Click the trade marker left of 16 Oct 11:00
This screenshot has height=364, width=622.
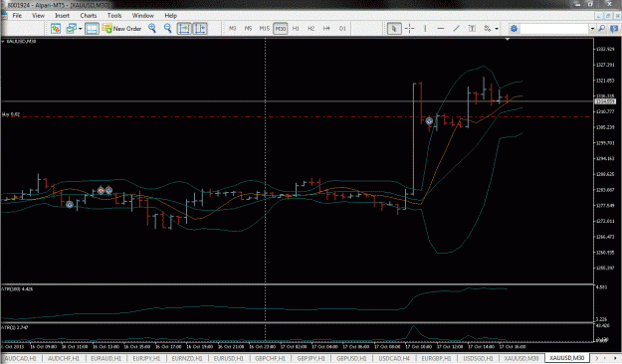(x=70, y=205)
